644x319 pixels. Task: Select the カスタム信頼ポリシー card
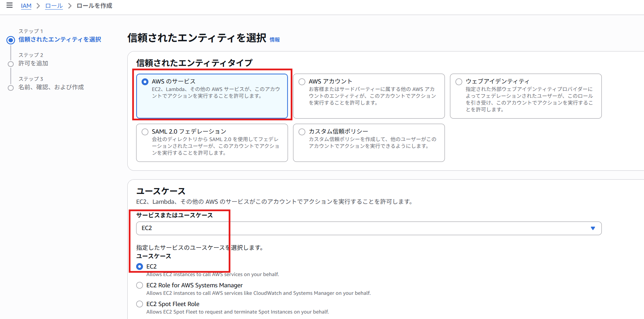click(x=302, y=132)
